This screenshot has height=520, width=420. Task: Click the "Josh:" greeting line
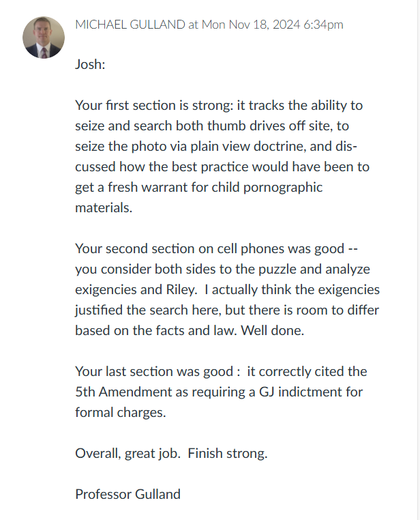90,64
